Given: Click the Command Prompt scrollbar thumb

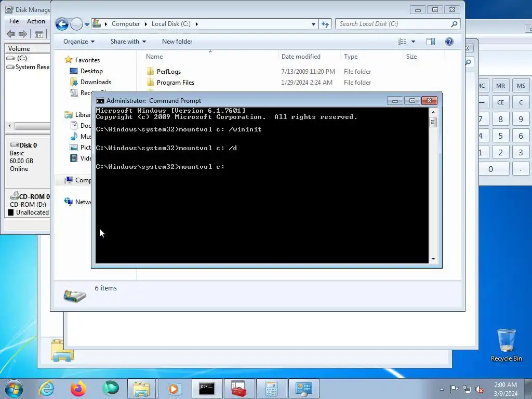Looking at the screenshot, I should (433, 122).
